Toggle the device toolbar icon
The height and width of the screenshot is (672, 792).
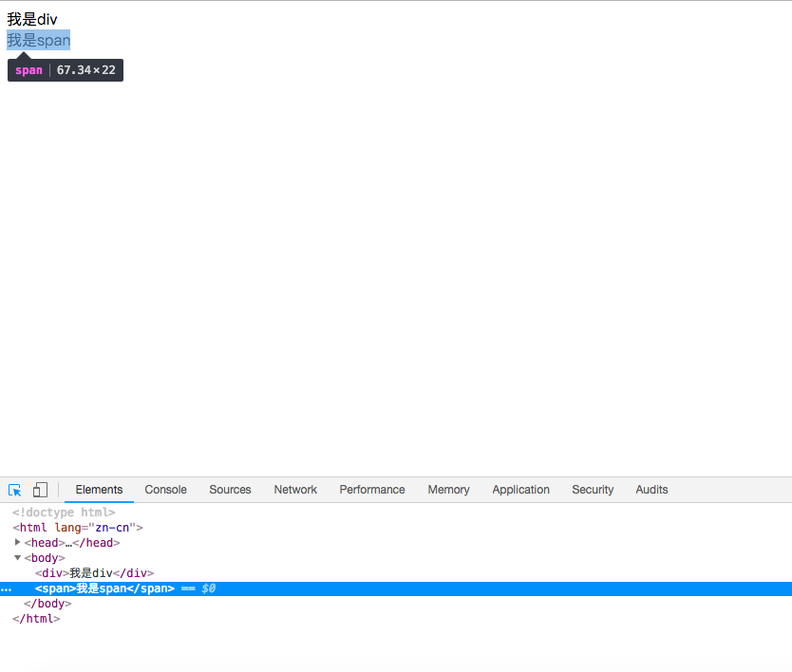[40, 490]
